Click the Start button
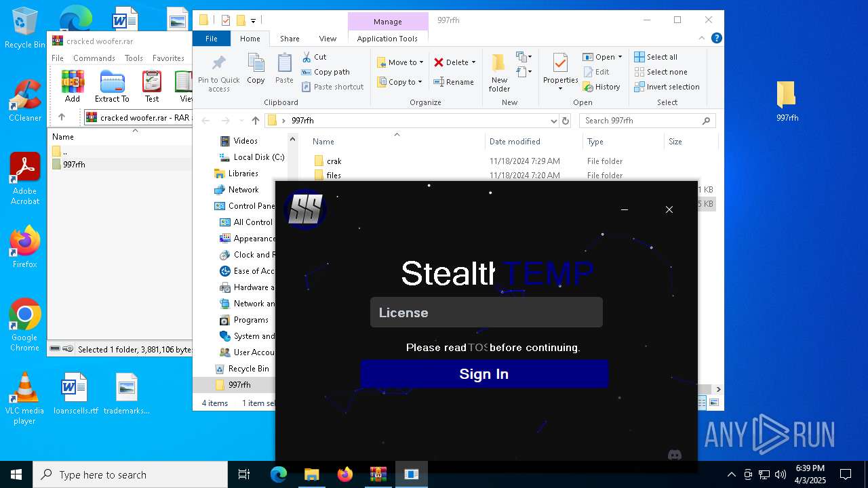The width and height of the screenshot is (868, 488). pyautogui.click(x=16, y=474)
